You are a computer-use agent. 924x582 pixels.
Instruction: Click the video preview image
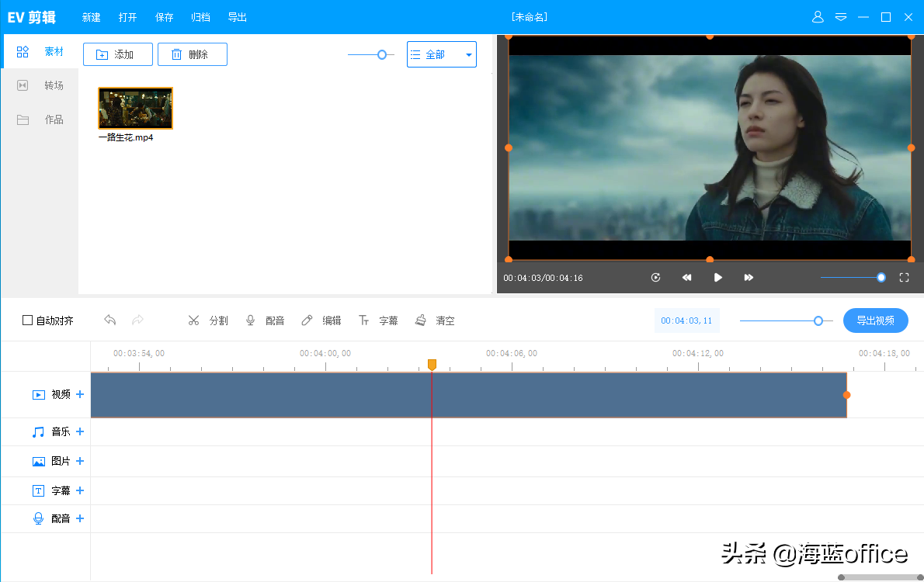(710, 148)
